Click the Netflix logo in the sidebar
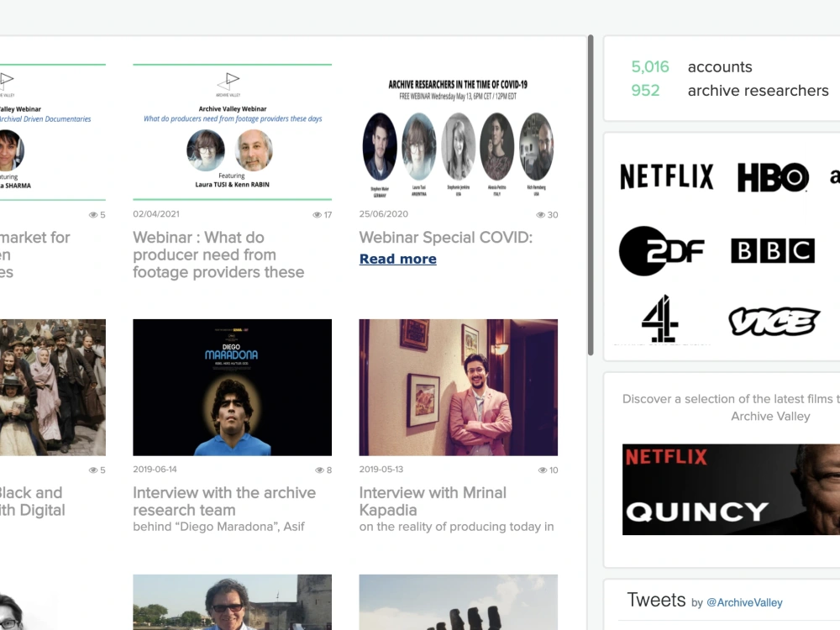Screen dimensions: 840x630 click(666, 176)
